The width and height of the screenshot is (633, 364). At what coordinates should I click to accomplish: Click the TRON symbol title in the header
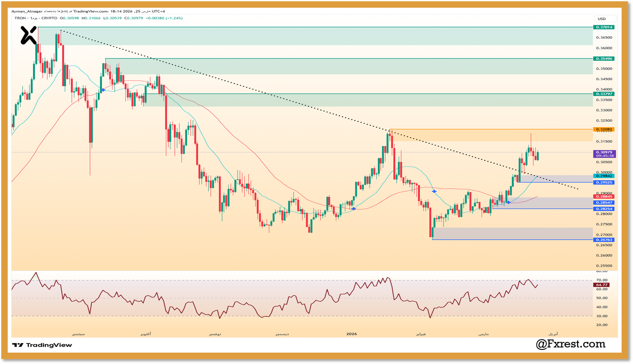(20, 18)
